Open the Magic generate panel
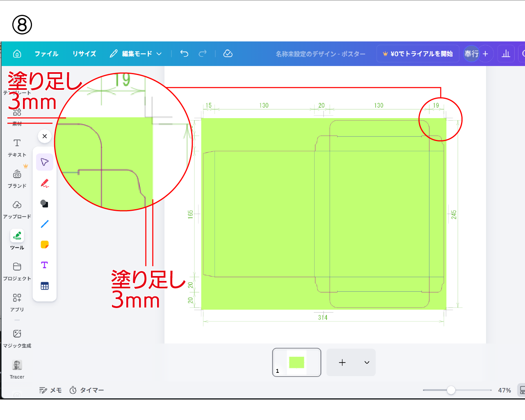 pyautogui.click(x=17, y=338)
